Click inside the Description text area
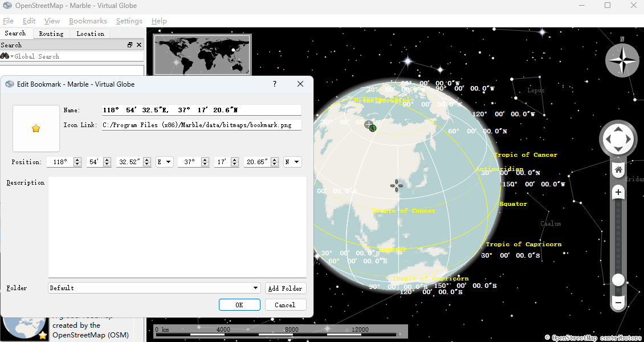Image resolution: width=644 pixels, height=342 pixels. 177,227
